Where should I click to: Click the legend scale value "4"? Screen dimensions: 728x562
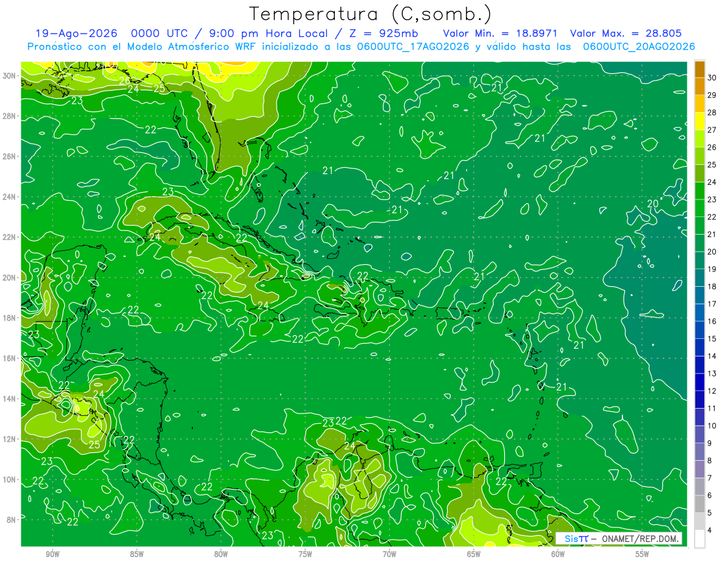click(x=710, y=531)
